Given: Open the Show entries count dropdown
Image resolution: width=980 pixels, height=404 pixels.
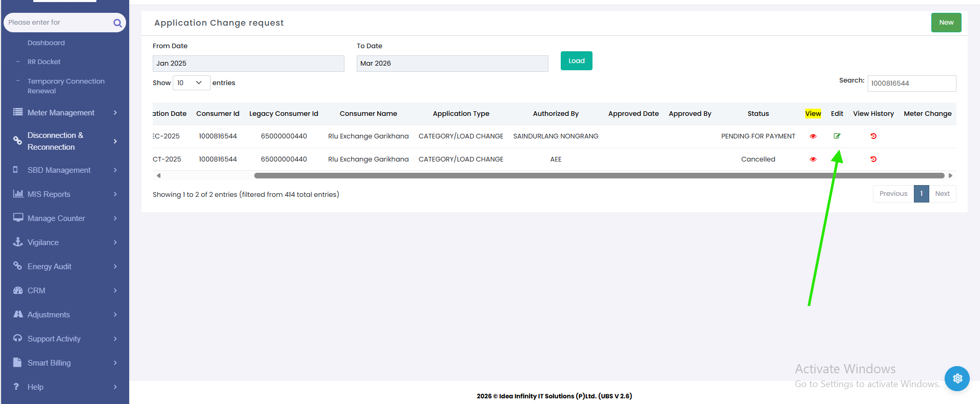Looking at the screenshot, I should (191, 83).
